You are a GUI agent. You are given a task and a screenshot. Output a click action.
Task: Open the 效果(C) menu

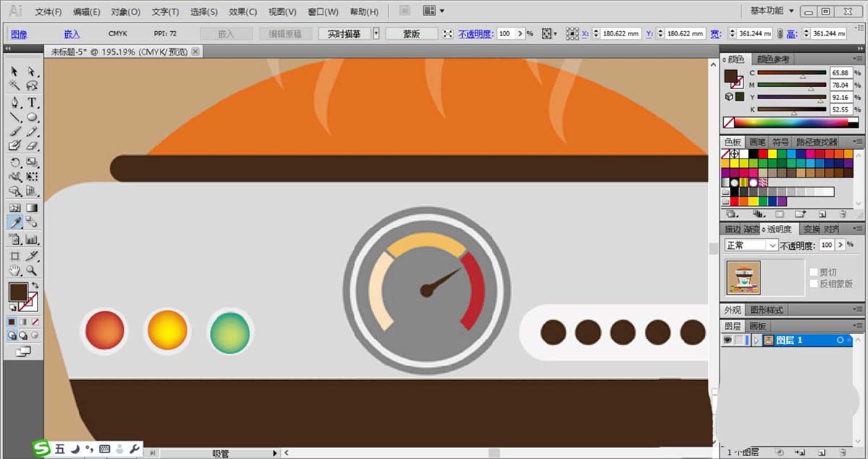click(x=242, y=12)
